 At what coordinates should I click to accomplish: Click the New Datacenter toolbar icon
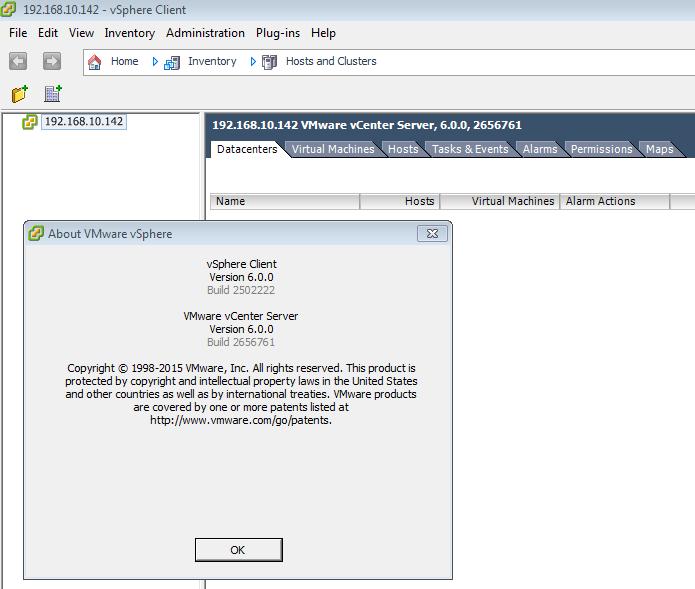53,94
